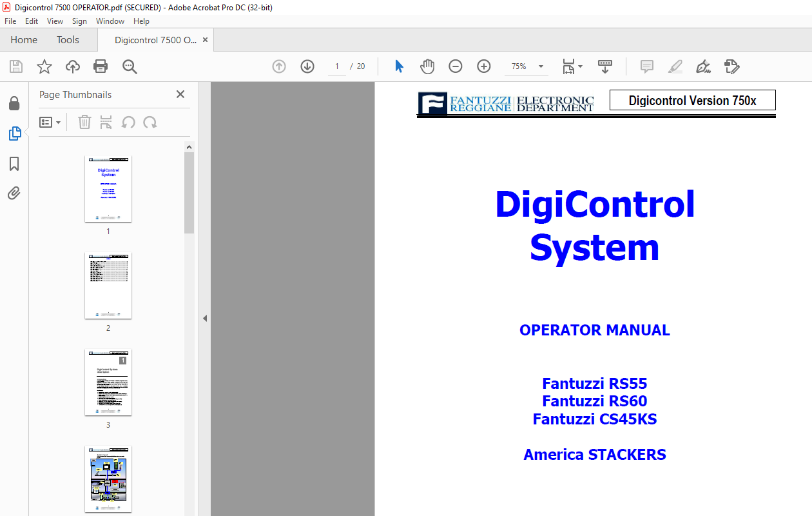Screen dimensions: 812x516
Task: Select page 2 thumbnail
Action: point(108,285)
